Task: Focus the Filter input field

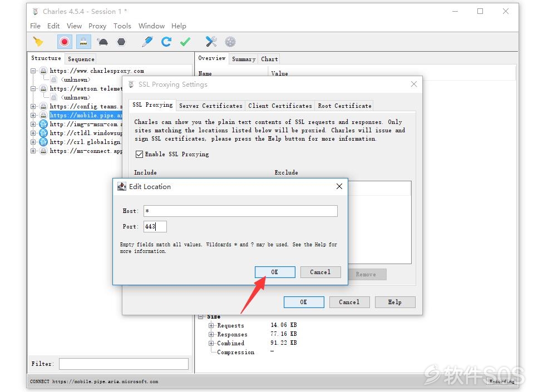Action: point(124,364)
